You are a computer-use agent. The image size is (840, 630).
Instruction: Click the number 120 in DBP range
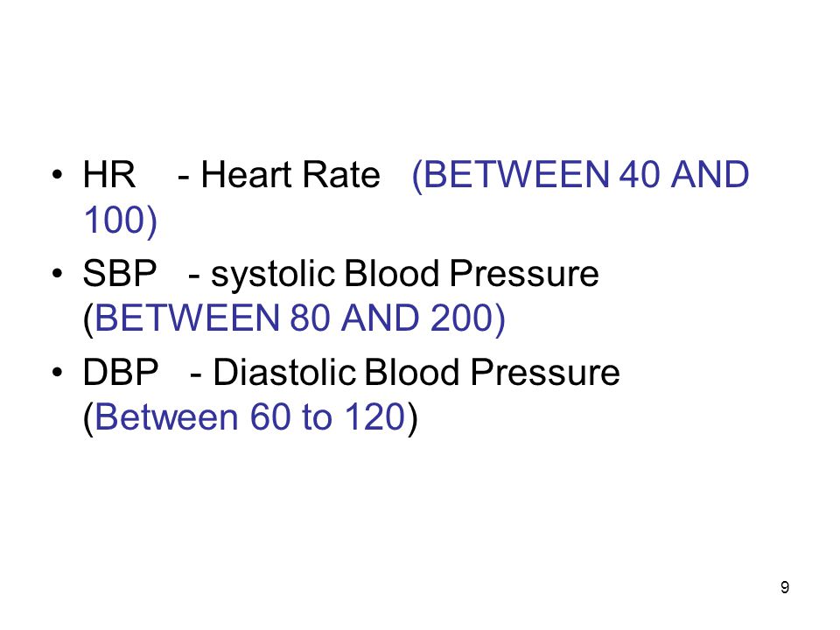pos(374,416)
